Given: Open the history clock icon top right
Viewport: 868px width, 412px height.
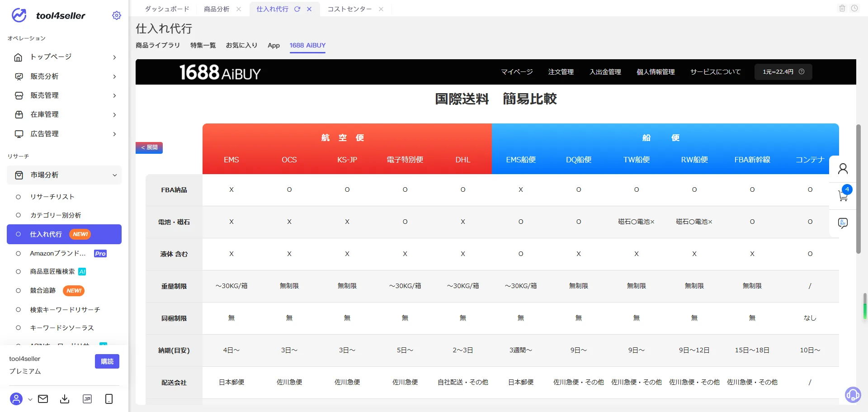Looking at the screenshot, I should tap(854, 8).
